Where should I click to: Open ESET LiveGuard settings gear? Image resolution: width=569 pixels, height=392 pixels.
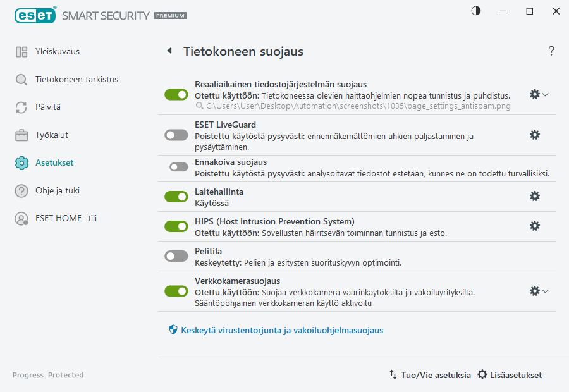click(x=535, y=135)
